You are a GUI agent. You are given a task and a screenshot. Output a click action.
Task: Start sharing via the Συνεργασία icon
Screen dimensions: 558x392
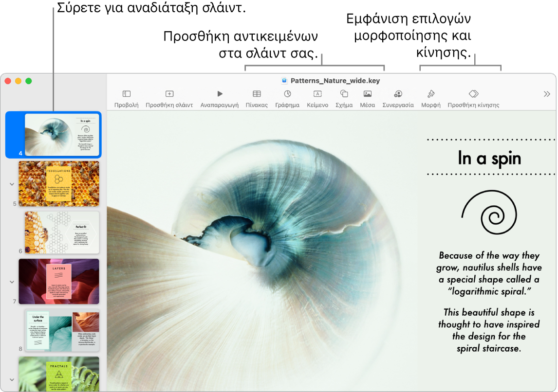click(x=399, y=93)
